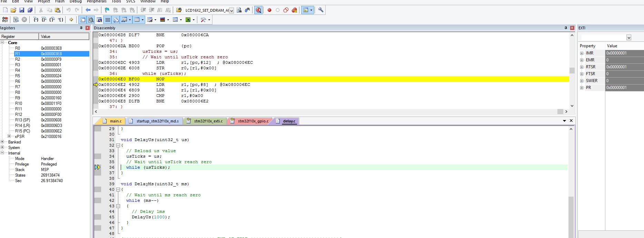The height and width of the screenshot is (238, 644).
Task: Open the LCD16X2_SET_DDRAM search dropdown
Action: [x=231, y=10]
